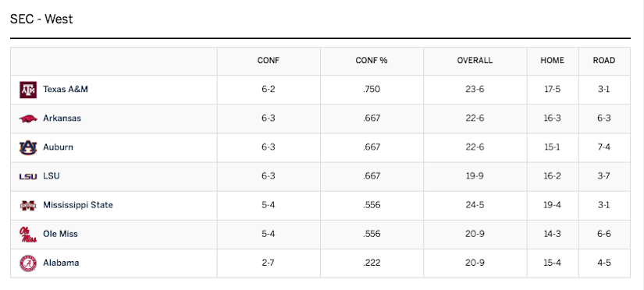The width and height of the screenshot is (644, 290).
Task: Open the Arkansas team link
Action: pyautogui.click(x=62, y=118)
